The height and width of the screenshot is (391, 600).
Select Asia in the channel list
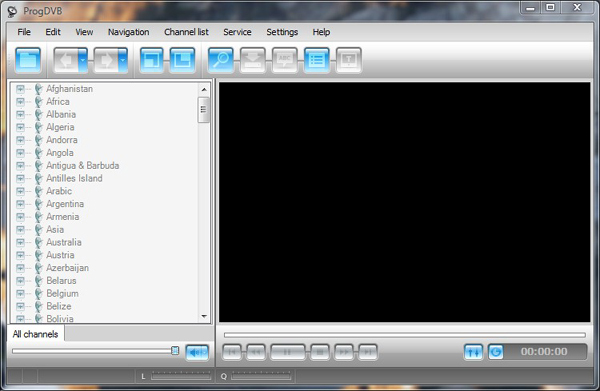point(55,230)
